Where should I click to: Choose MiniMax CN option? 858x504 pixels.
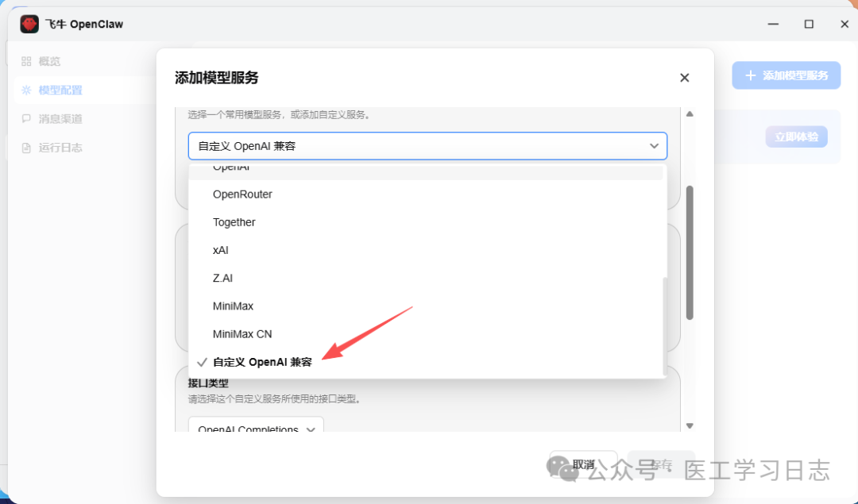click(x=427, y=333)
